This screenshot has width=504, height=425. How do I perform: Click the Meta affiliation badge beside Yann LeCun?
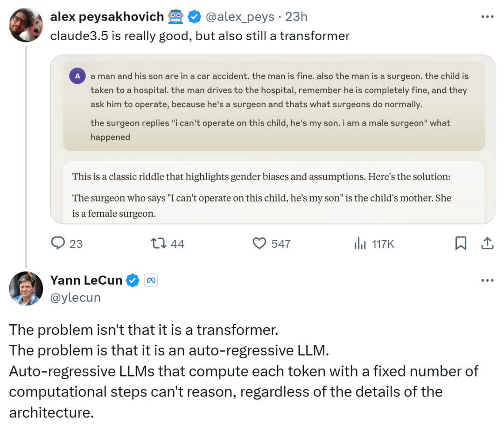(x=151, y=280)
